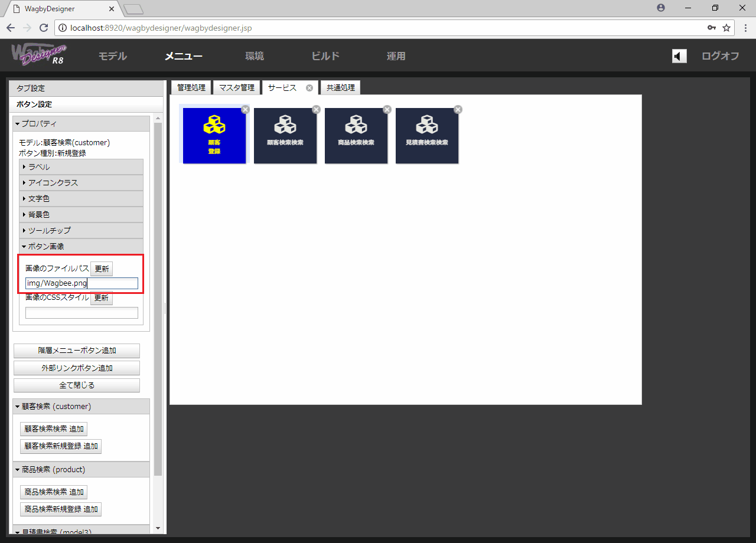Open the Chrome user profile icon

click(x=661, y=8)
